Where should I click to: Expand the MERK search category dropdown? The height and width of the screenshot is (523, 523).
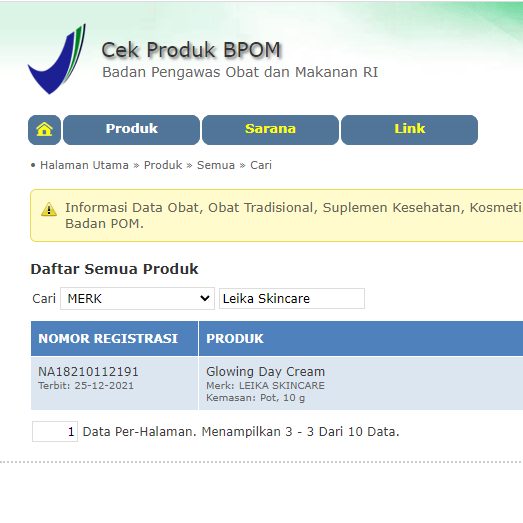click(x=137, y=299)
